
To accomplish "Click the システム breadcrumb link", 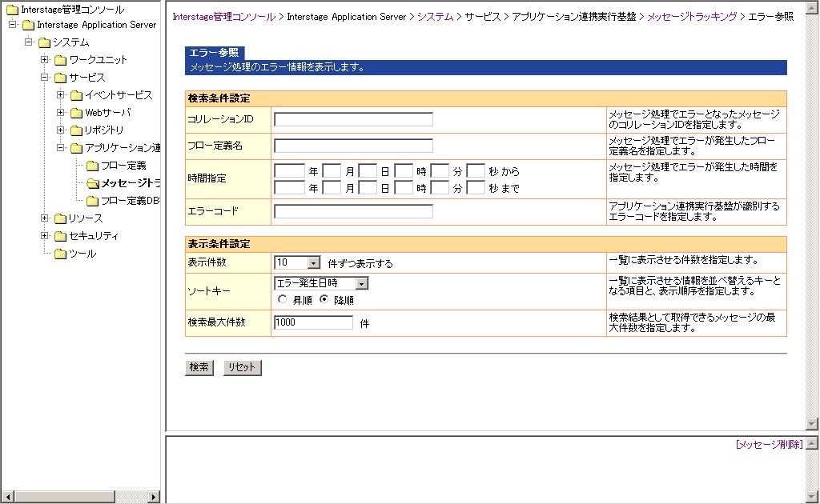I will [435, 16].
